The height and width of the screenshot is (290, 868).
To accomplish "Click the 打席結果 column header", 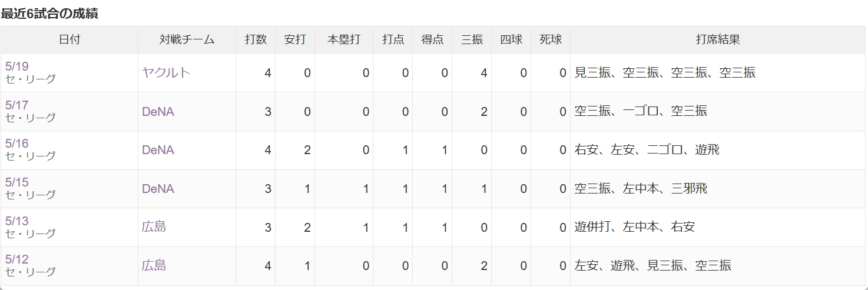I will (x=718, y=40).
